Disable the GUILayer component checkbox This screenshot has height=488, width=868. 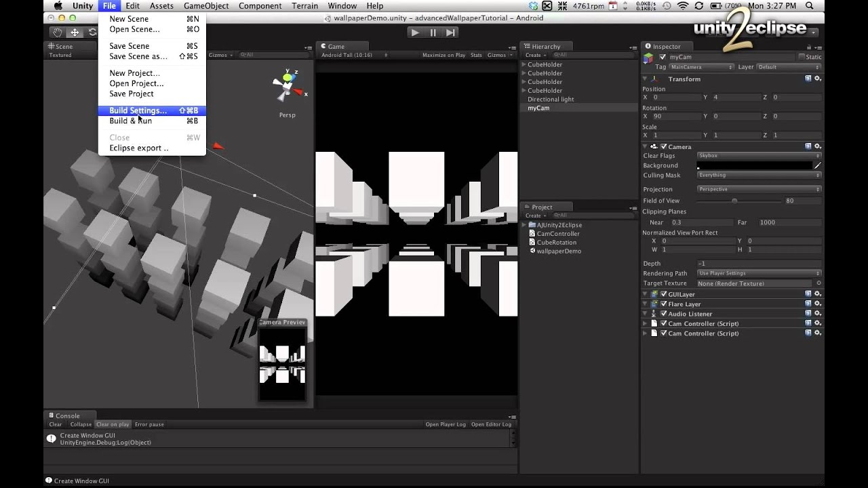click(664, 294)
